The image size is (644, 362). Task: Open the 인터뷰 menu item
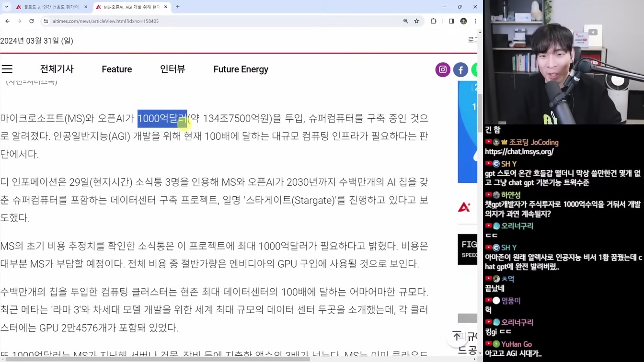coord(172,69)
